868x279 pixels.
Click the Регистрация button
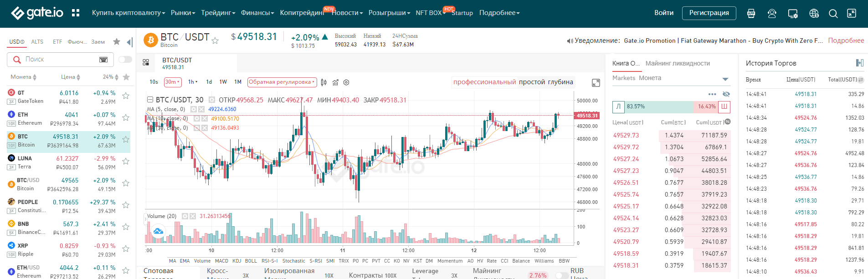click(x=709, y=13)
